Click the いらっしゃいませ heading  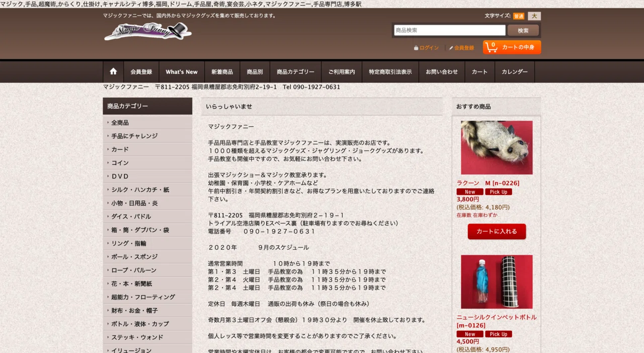coord(322,106)
